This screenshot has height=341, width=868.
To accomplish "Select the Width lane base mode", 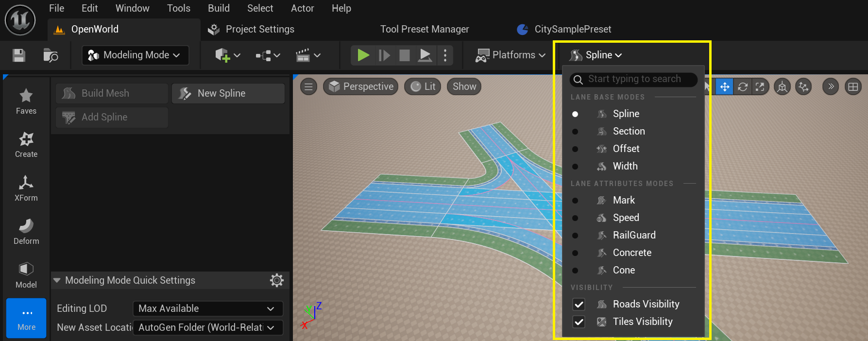I will coord(634,166).
